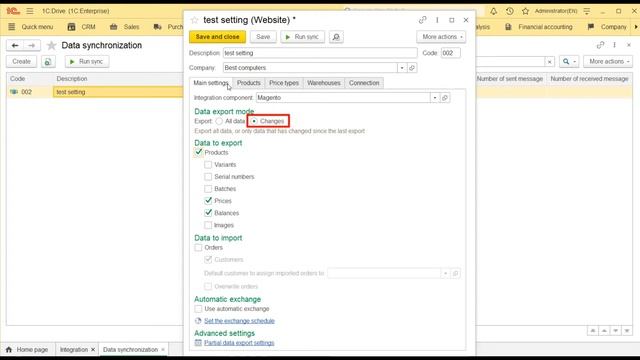This screenshot has height=360, width=640.
Task: Click Create in Data synchronization
Action: click(21, 62)
